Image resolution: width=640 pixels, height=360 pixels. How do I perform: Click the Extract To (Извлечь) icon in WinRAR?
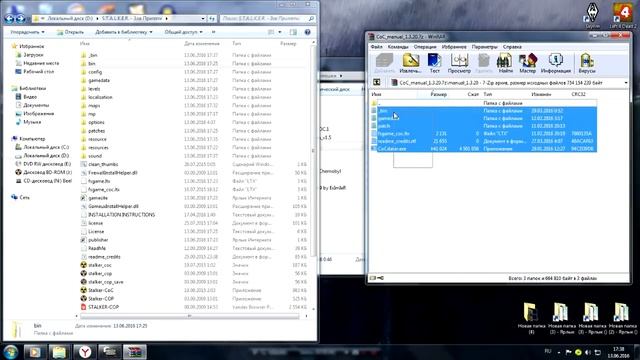pyautogui.click(x=410, y=63)
